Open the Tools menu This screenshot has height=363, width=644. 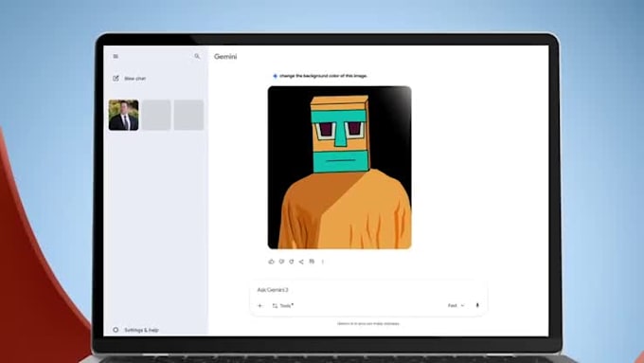[x=282, y=306]
